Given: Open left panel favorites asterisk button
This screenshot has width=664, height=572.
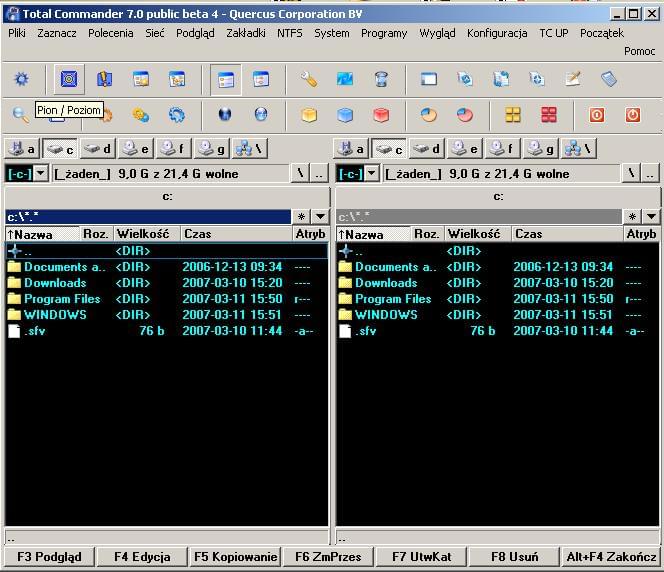Looking at the screenshot, I should pos(302,217).
